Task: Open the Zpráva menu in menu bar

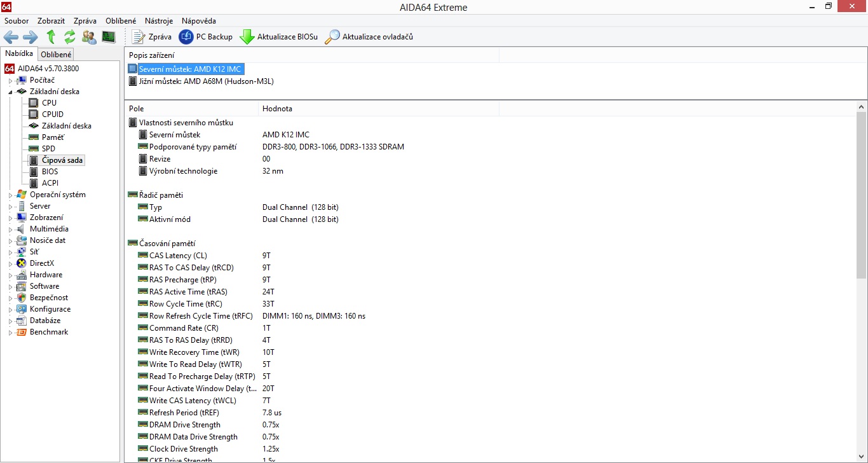Action: point(85,21)
